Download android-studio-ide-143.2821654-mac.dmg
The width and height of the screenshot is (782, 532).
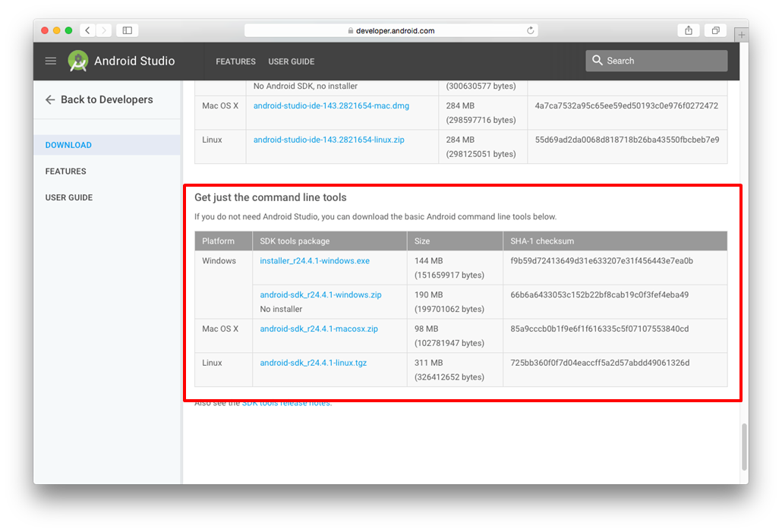(x=331, y=105)
